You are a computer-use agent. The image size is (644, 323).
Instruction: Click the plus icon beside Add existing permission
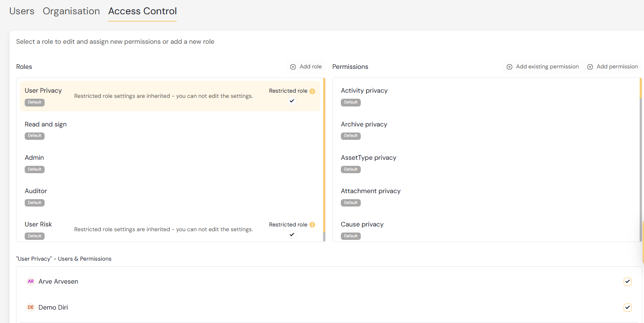(x=509, y=67)
